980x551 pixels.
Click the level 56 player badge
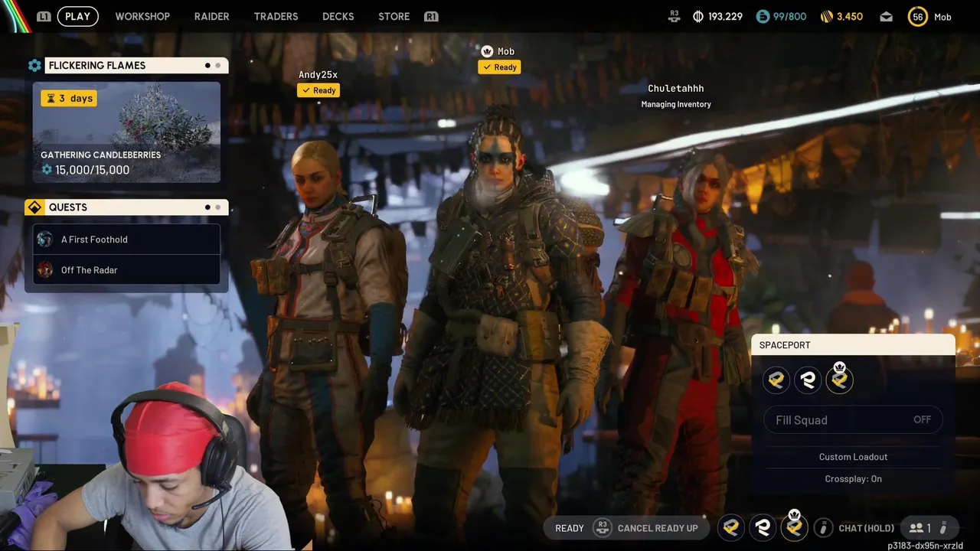pos(918,16)
